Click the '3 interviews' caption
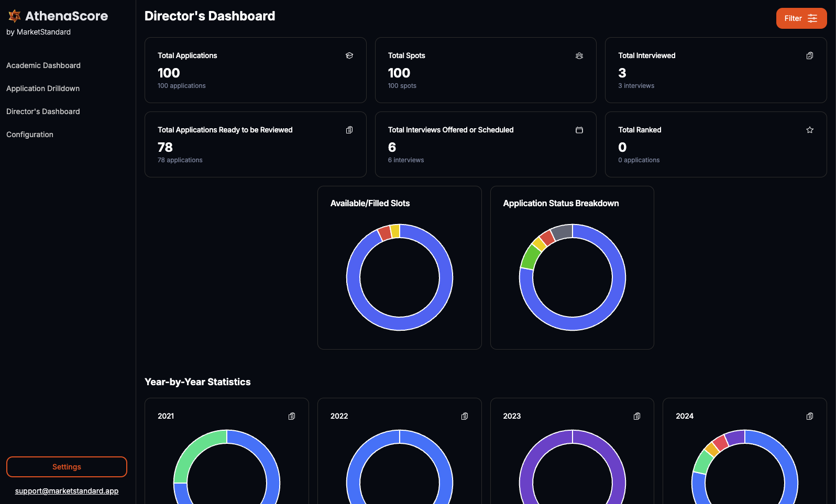Viewport: 836px width, 504px height. click(636, 86)
